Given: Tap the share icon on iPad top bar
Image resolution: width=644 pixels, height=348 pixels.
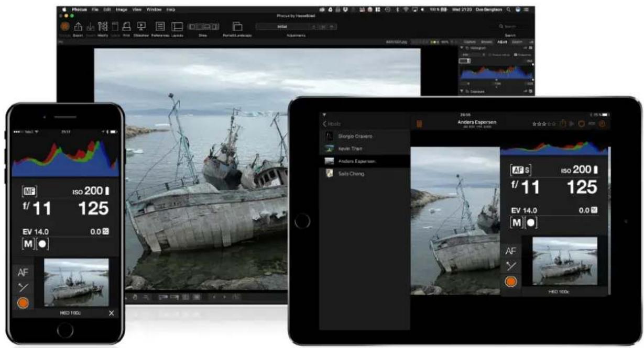Looking at the screenshot, I should 562,124.
